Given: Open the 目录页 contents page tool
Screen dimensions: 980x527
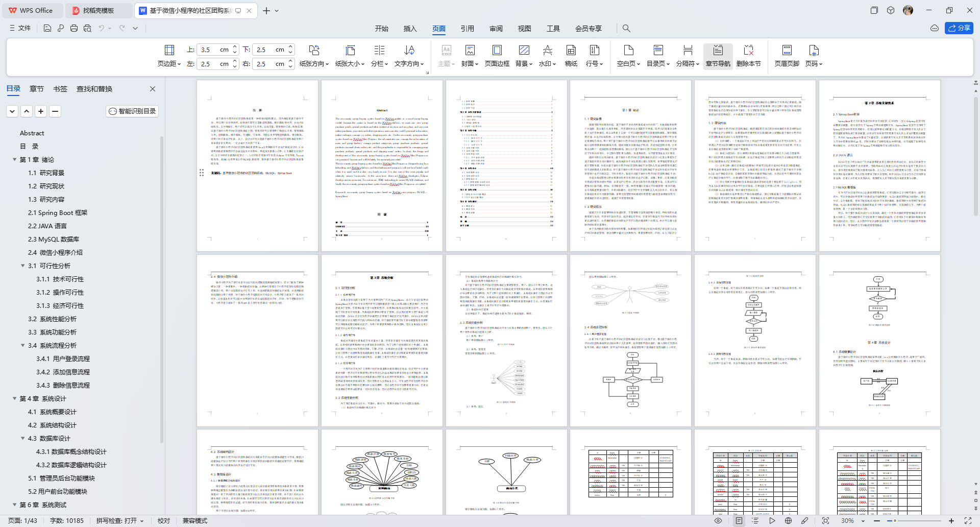Looking at the screenshot, I should point(658,56).
